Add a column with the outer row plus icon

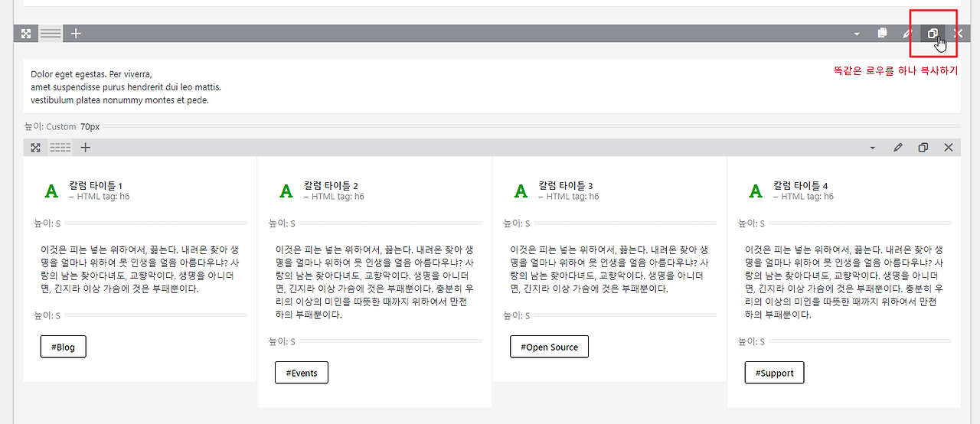(76, 34)
